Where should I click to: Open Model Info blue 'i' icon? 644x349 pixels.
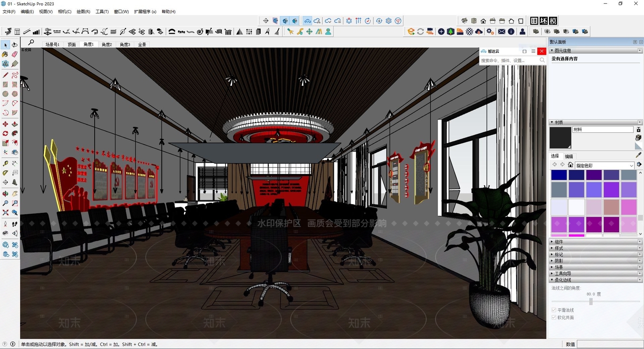click(x=511, y=31)
